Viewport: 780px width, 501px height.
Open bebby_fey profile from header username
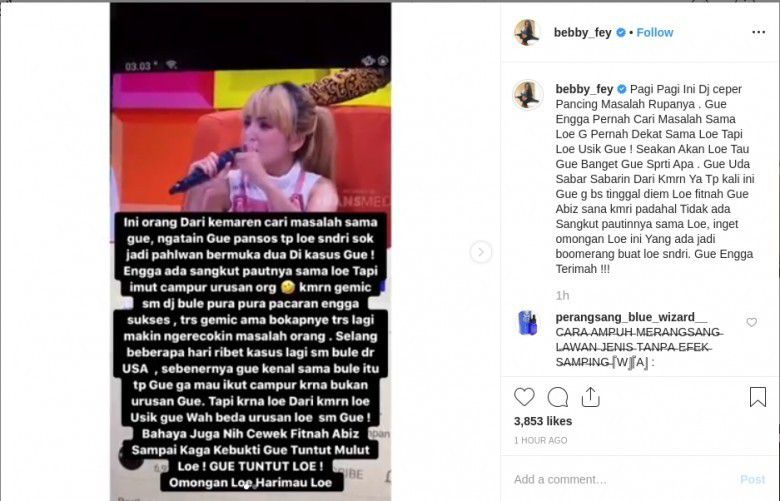(583, 32)
